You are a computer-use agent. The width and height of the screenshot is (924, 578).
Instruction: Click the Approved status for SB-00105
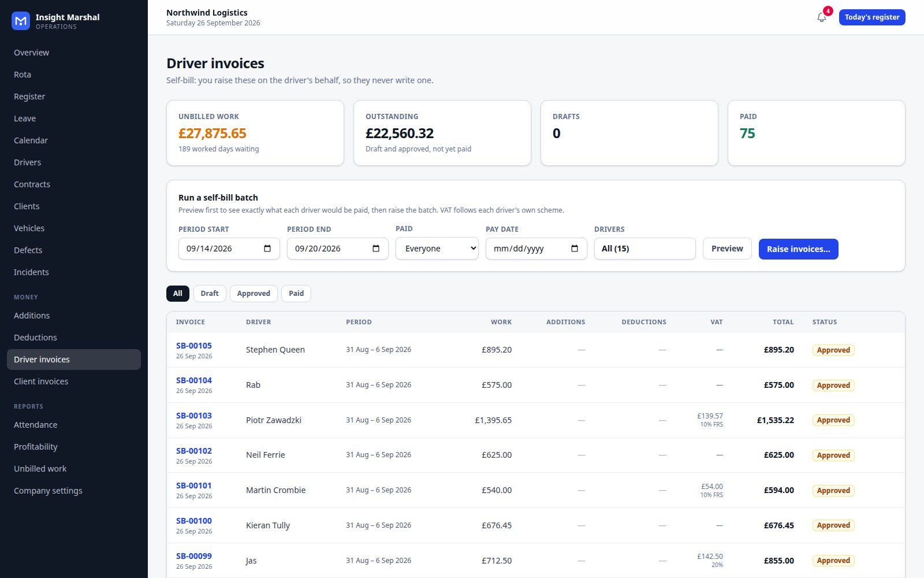click(x=833, y=350)
